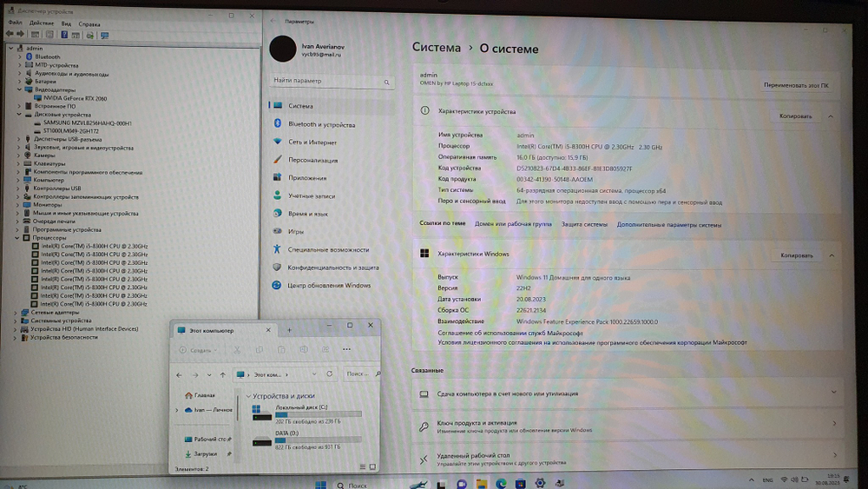Click Копировать for device characteristics
The height and width of the screenshot is (489, 868).
(x=795, y=116)
